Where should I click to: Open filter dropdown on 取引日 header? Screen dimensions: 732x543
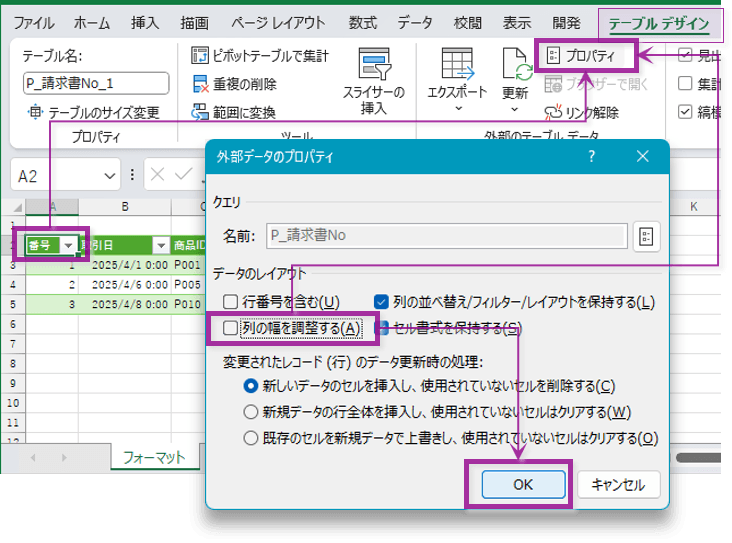point(161,245)
